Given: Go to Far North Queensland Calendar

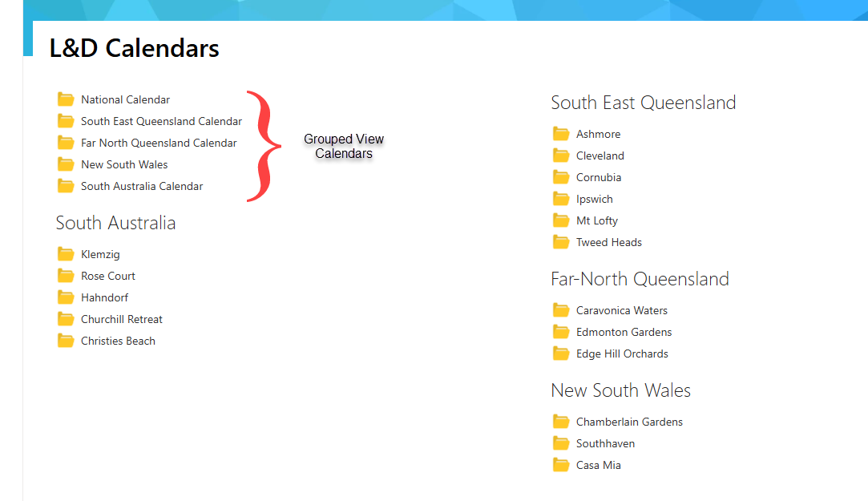Looking at the screenshot, I should (159, 143).
